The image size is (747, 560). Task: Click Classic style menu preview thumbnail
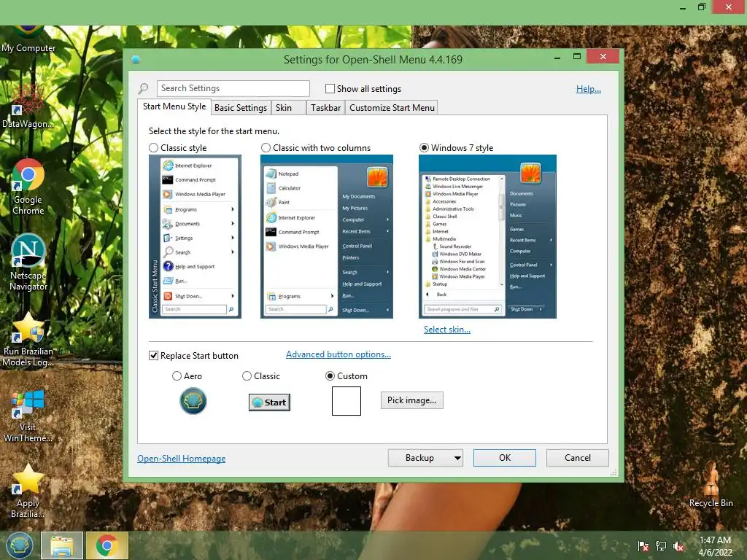[195, 236]
